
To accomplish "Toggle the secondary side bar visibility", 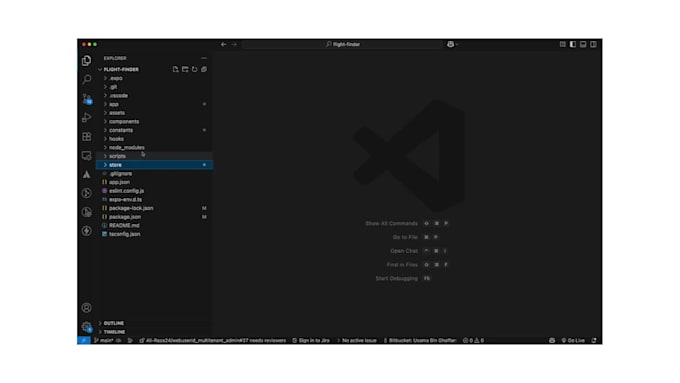I will click(x=593, y=44).
